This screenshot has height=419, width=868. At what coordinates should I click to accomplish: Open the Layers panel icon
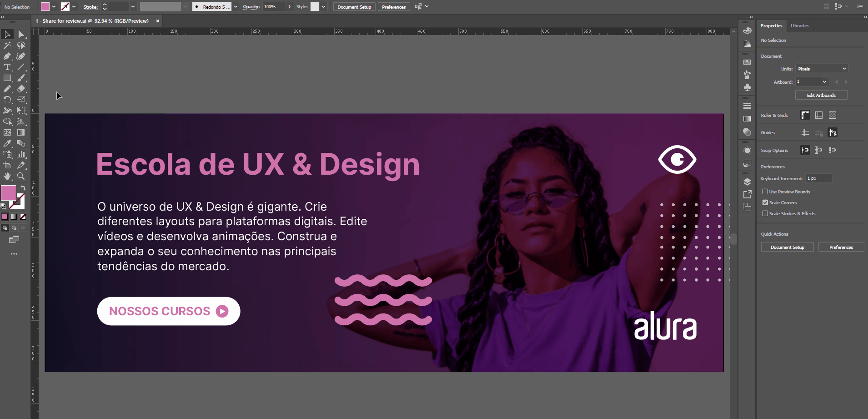(747, 182)
